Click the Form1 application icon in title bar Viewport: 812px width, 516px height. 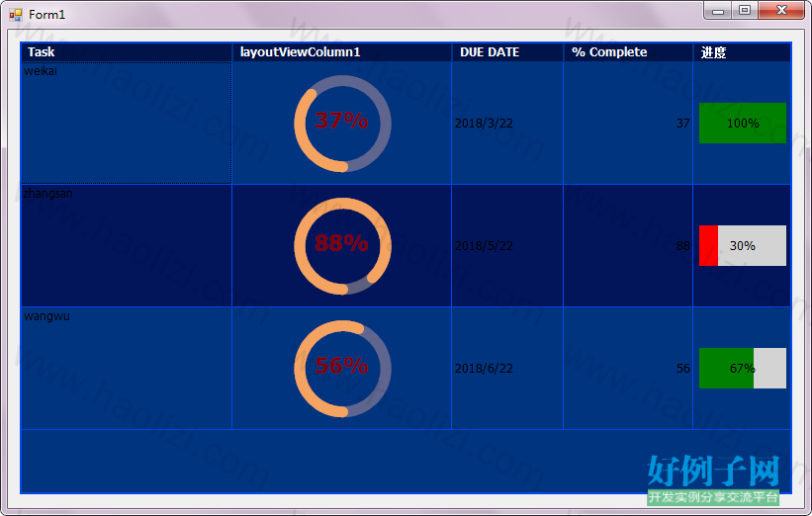pos(16,15)
